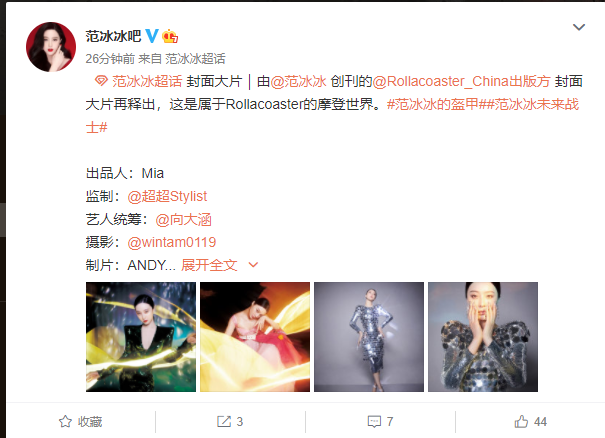The image size is (605, 438).
Task: Click the blue V verified badge
Action: pyautogui.click(x=152, y=36)
